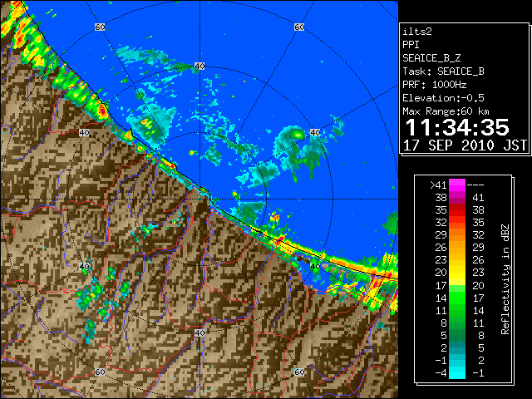Click the 'PRF: 1000Hz' value
Screen dimensions: 532x399
pyautogui.click(x=435, y=85)
